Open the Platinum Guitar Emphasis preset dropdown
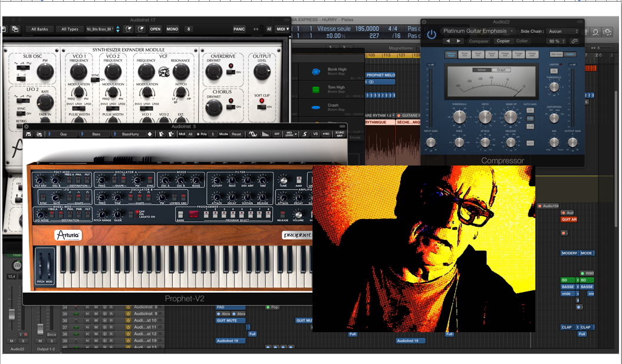Image resolution: width=622 pixels, height=364 pixels. (x=478, y=31)
